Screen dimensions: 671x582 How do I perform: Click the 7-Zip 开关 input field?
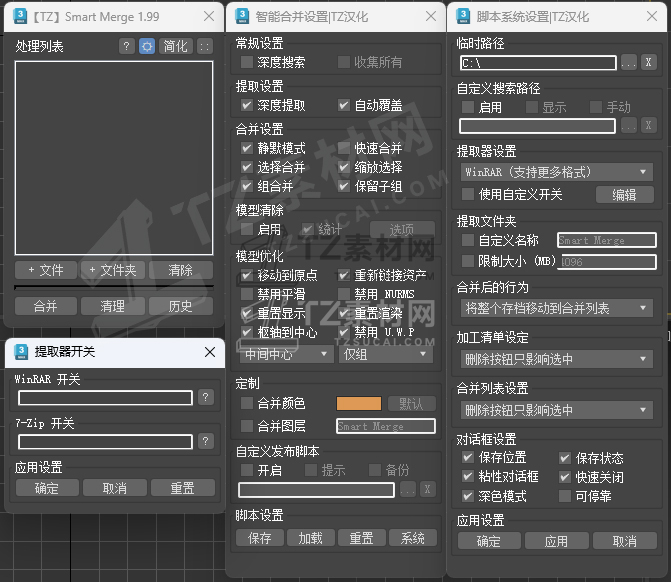[105, 441]
